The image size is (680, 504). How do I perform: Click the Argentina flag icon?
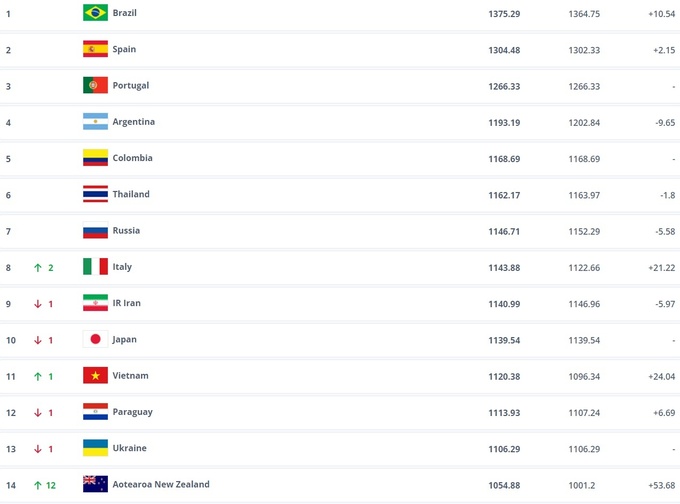[x=95, y=122]
